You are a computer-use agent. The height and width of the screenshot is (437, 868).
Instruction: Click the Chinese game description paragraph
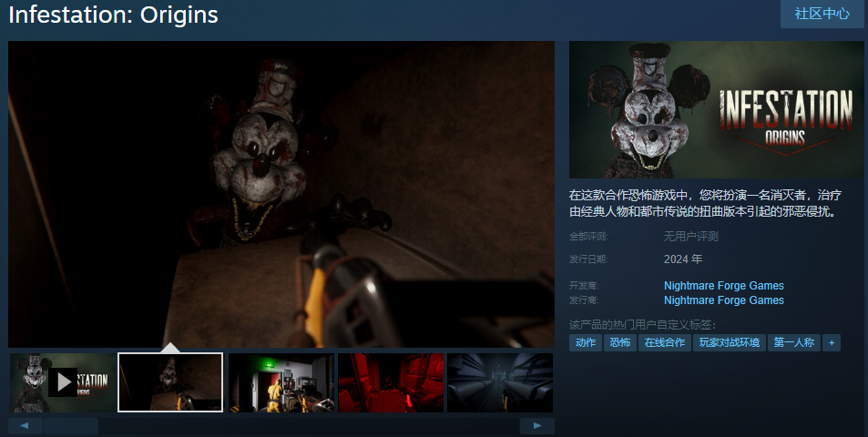click(x=705, y=202)
